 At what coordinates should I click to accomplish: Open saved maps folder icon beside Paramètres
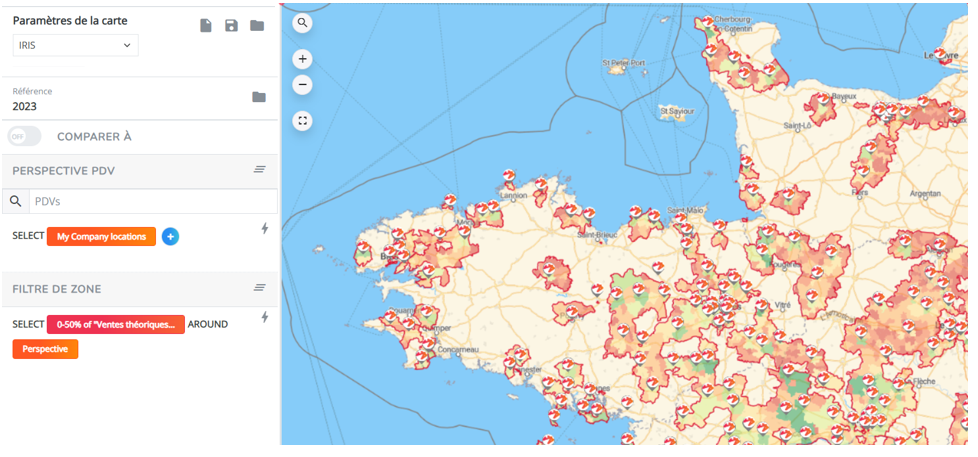click(x=257, y=26)
